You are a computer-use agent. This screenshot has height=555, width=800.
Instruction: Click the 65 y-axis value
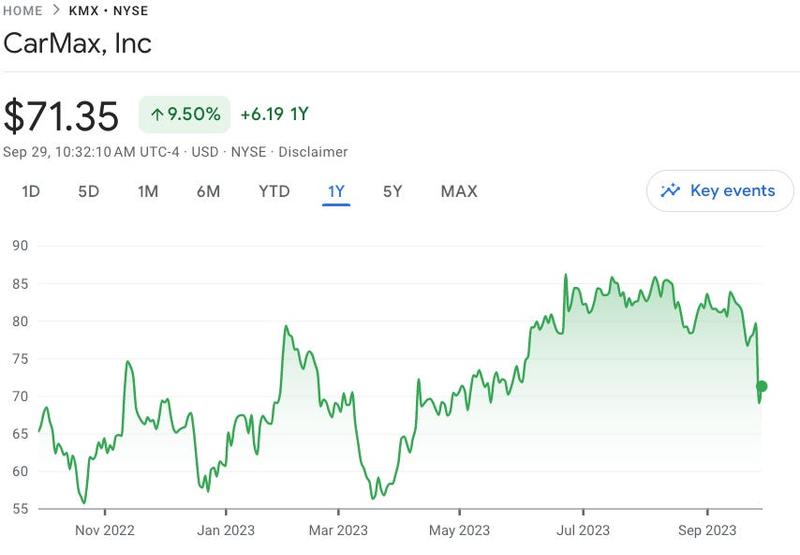tap(20, 434)
